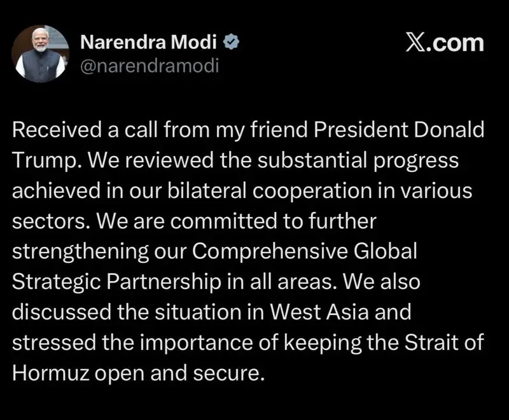Click Narendra Modi's profile picture
The width and height of the screenshot is (509, 420).
(x=41, y=55)
